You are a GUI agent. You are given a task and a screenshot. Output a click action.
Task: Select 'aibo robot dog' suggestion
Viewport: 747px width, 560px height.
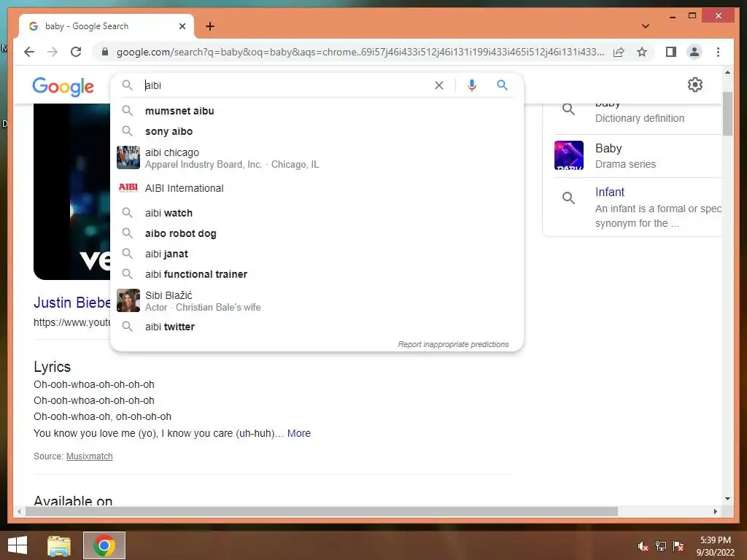(x=317, y=233)
